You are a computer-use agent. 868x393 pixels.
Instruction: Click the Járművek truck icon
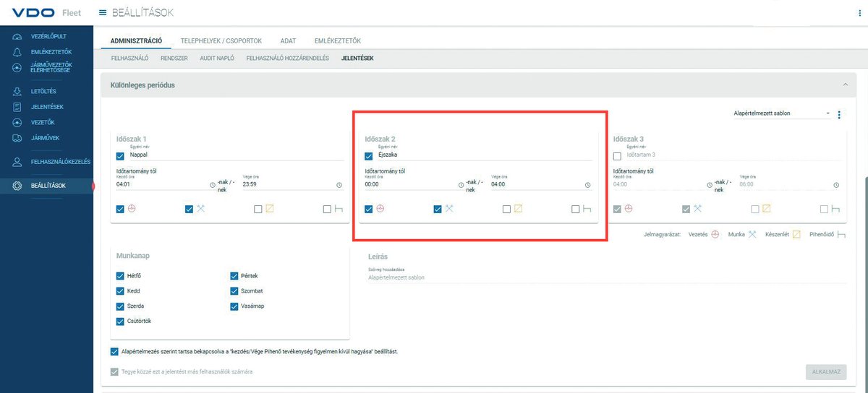coord(17,138)
